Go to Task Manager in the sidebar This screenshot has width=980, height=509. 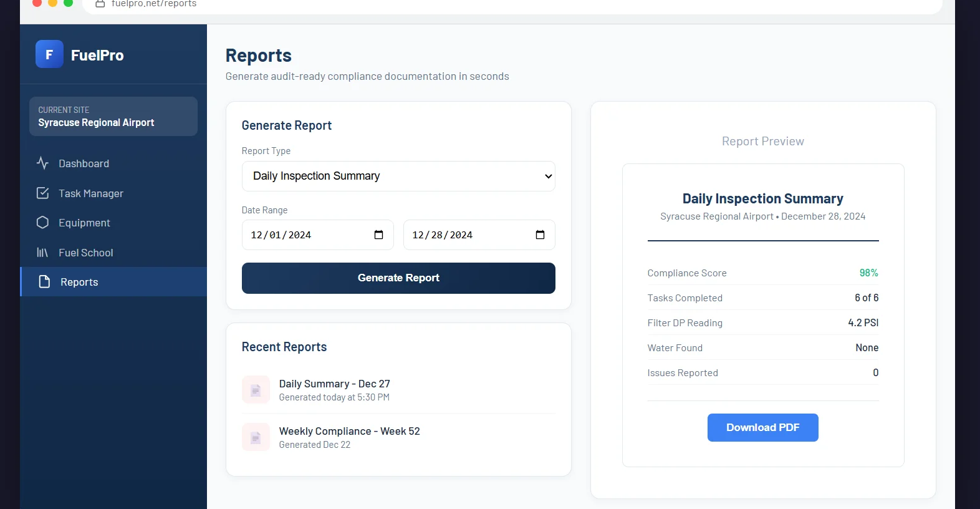point(113,193)
